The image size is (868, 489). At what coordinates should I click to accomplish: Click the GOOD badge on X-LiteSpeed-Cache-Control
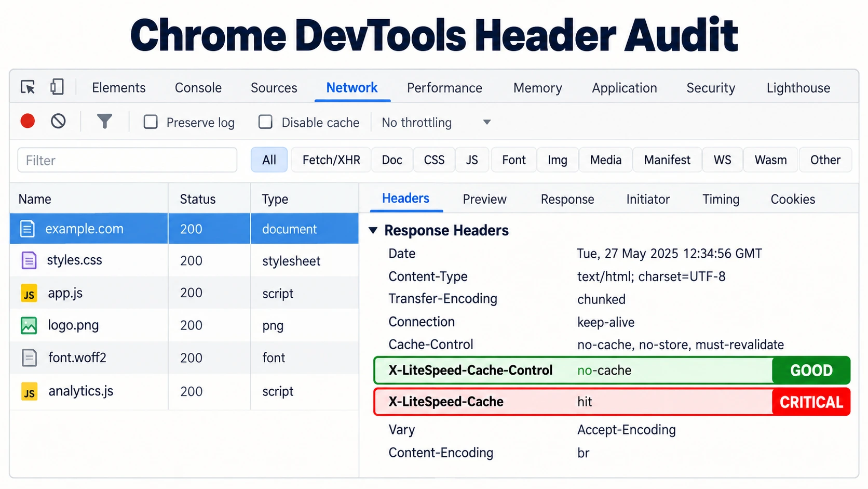coord(811,370)
